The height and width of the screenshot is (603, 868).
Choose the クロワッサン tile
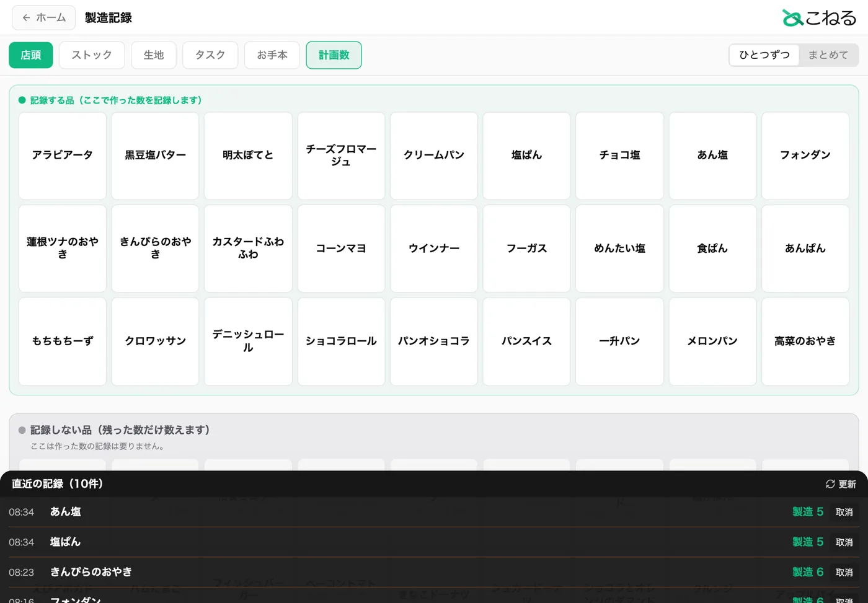click(156, 341)
